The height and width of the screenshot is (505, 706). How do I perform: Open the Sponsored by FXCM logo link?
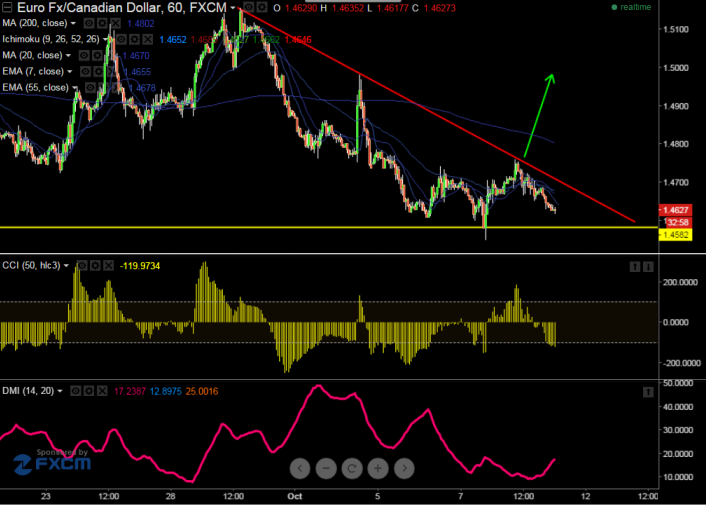[53, 462]
